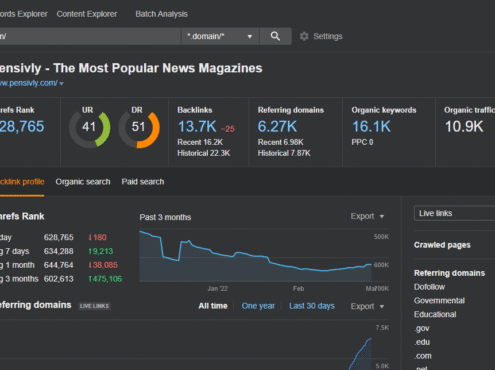Click the Historical 7.87K referring domains text
The width and height of the screenshot is (495, 370).
pos(284,153)
